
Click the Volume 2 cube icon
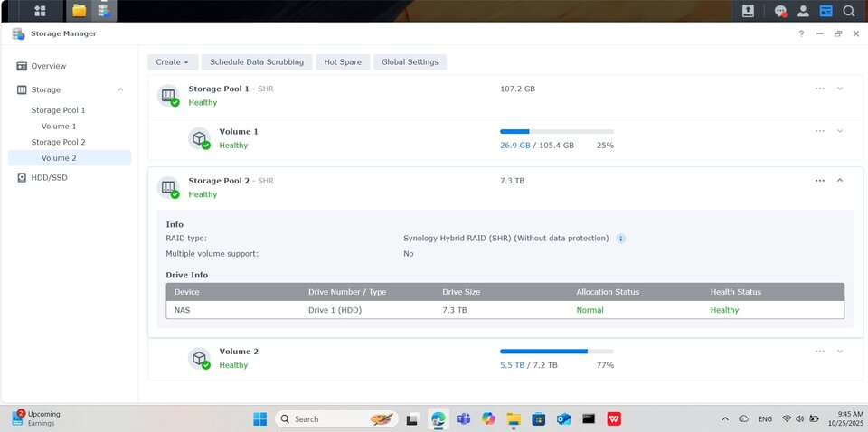[199, 359]
